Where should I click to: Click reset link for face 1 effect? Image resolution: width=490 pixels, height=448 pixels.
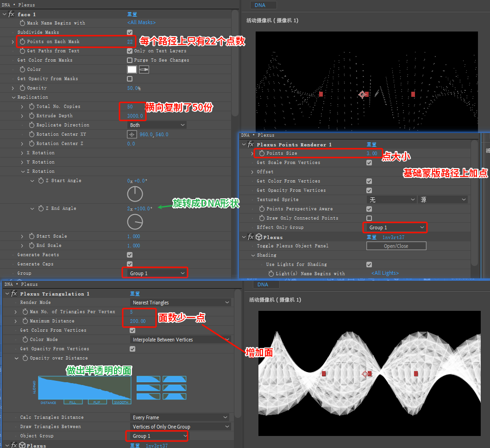point(132,14)
